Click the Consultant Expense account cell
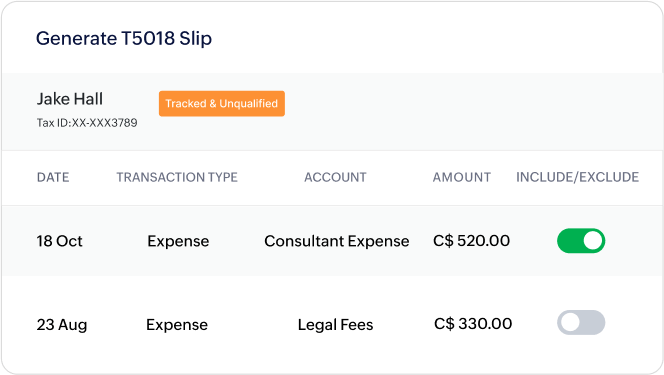 click(x=337, y=241)
